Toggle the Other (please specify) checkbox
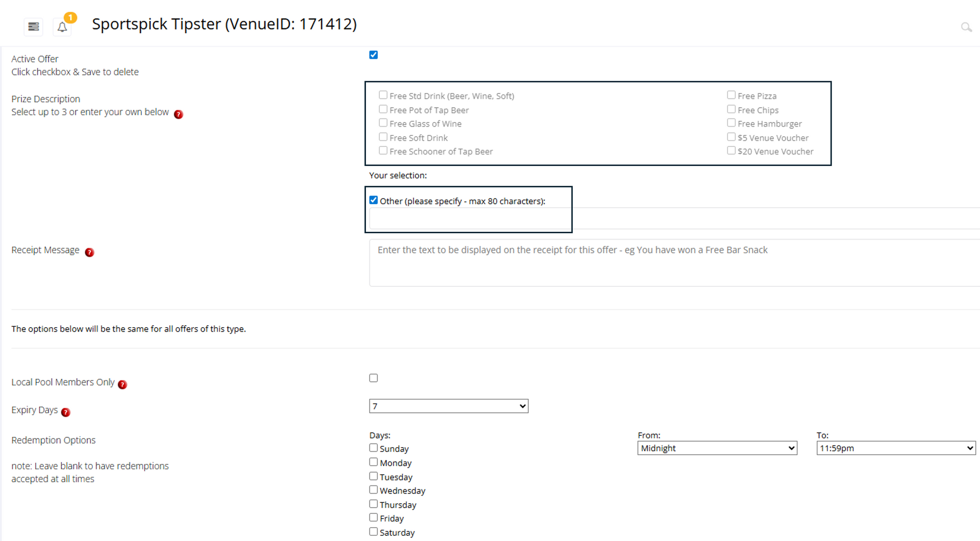 (374, 200)
